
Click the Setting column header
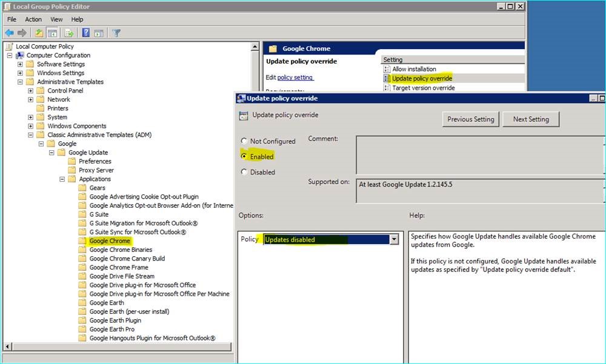coord(453,60)
